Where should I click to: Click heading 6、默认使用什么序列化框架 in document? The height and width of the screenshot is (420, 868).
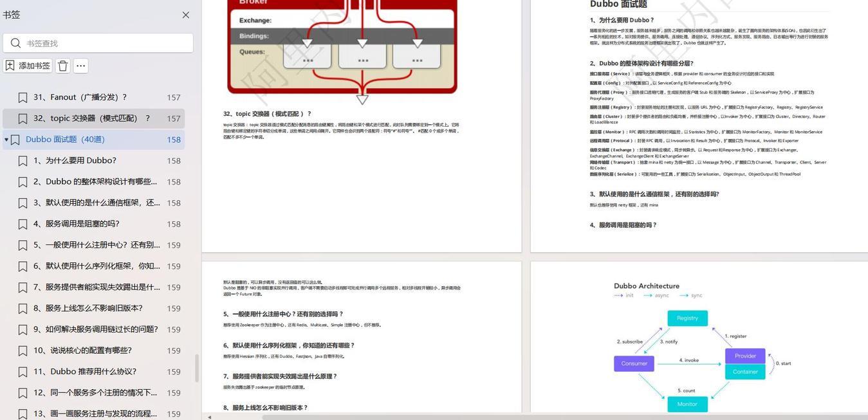pos(289,345)
